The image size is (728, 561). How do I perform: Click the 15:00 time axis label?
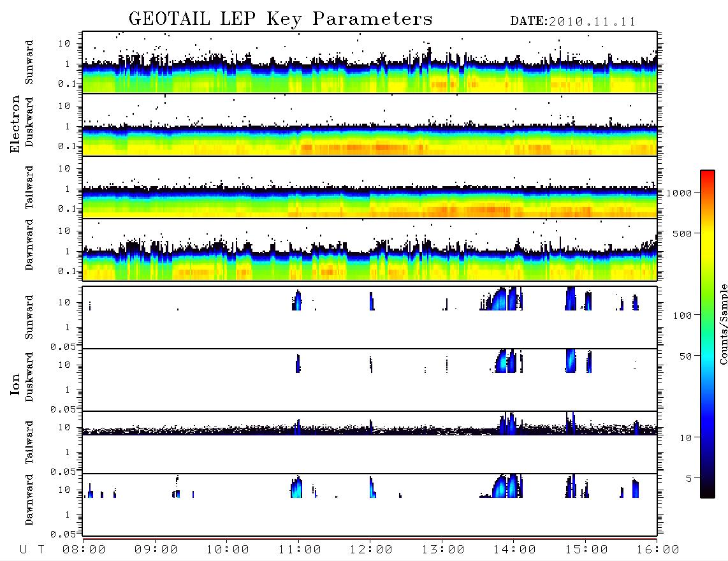click(x=587, y=550)
